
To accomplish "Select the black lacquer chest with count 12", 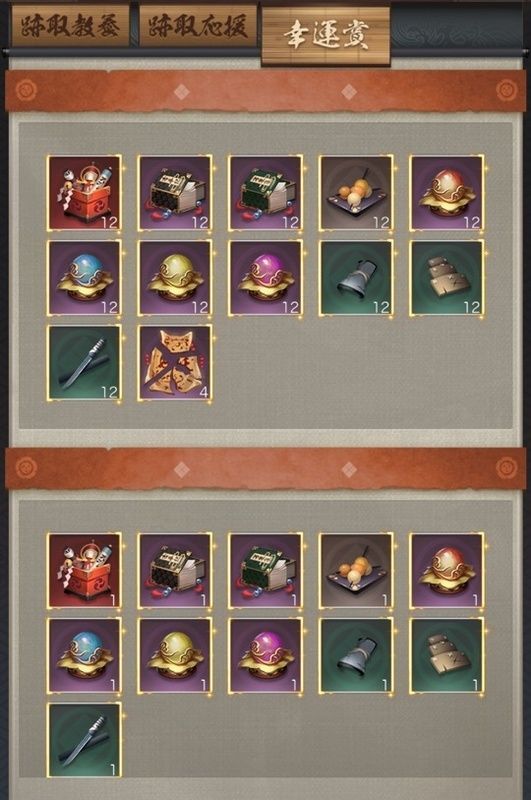I will [175, 193].
